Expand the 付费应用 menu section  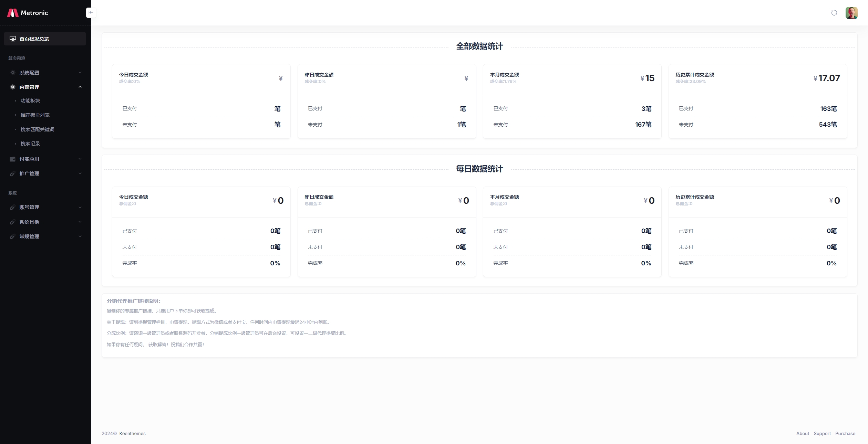(45, 159)
